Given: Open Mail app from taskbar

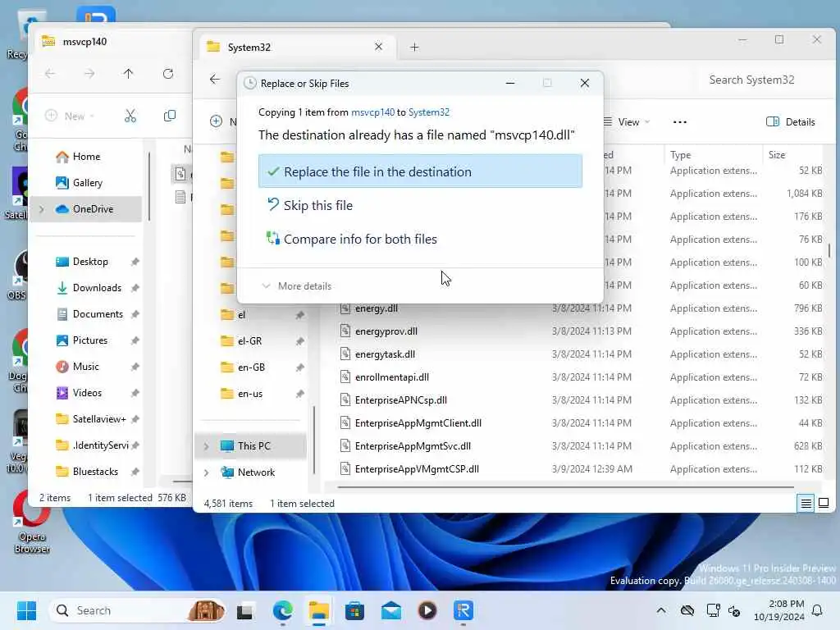Looking at the screenshot, I should (x=391, y=610).
